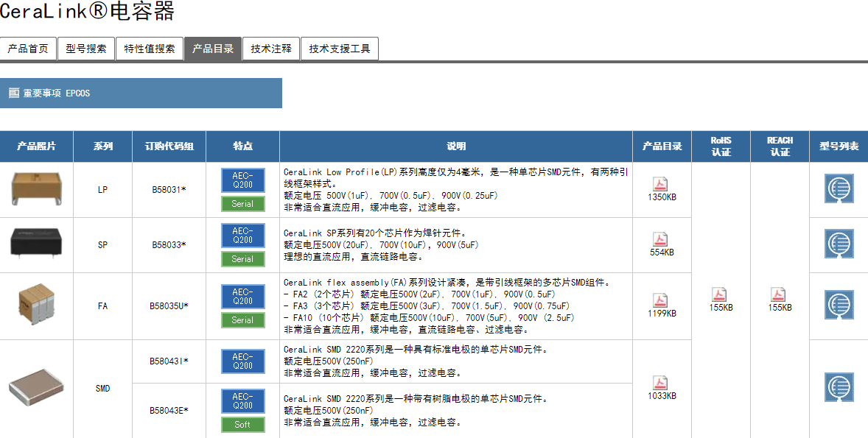
Task: Open the REACH certification PDF icon
Action: [x=780, y=294]
